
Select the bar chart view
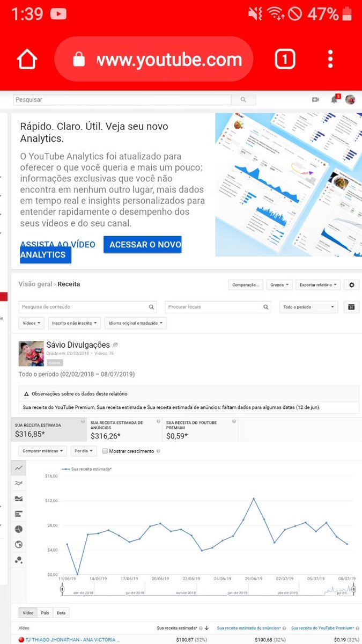tap(19, 514)
